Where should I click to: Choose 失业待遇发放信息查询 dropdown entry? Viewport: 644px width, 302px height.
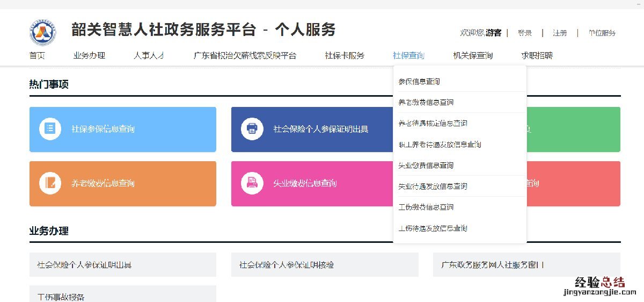[433, 186]
